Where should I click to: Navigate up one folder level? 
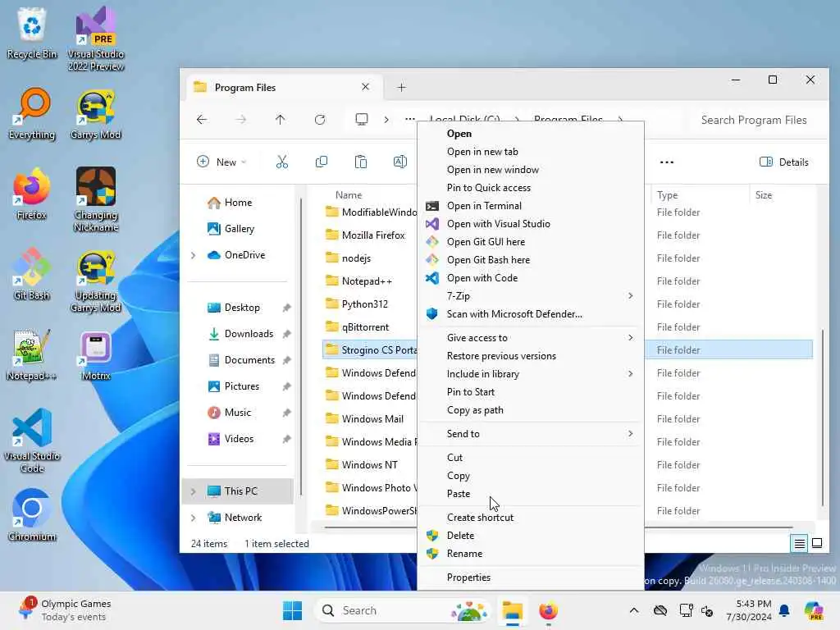pos(281,120)
